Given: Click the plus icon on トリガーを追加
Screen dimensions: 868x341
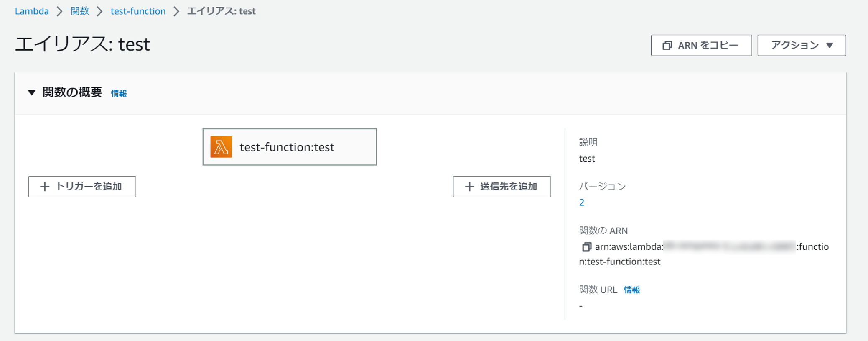Looking at the screenshot, I should pos(45,187).
